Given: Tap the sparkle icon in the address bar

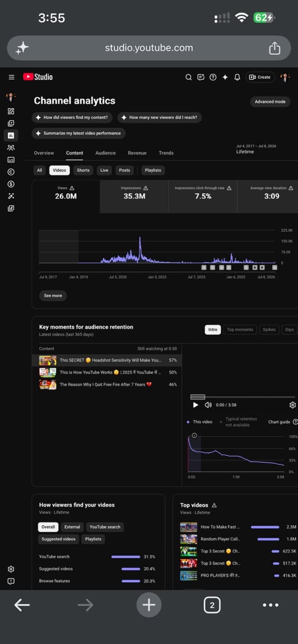Looking at the screenshot, I should [x=22, y=48].
